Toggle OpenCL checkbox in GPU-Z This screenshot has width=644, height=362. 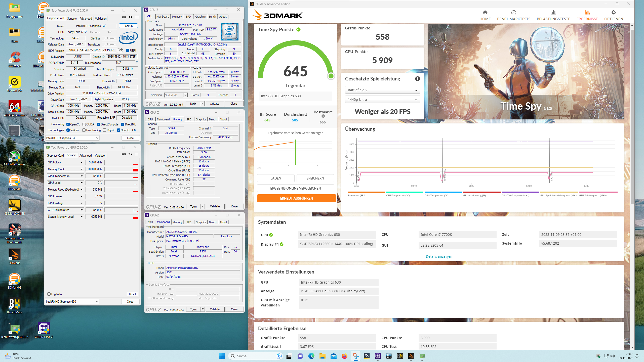coord(68,124)
